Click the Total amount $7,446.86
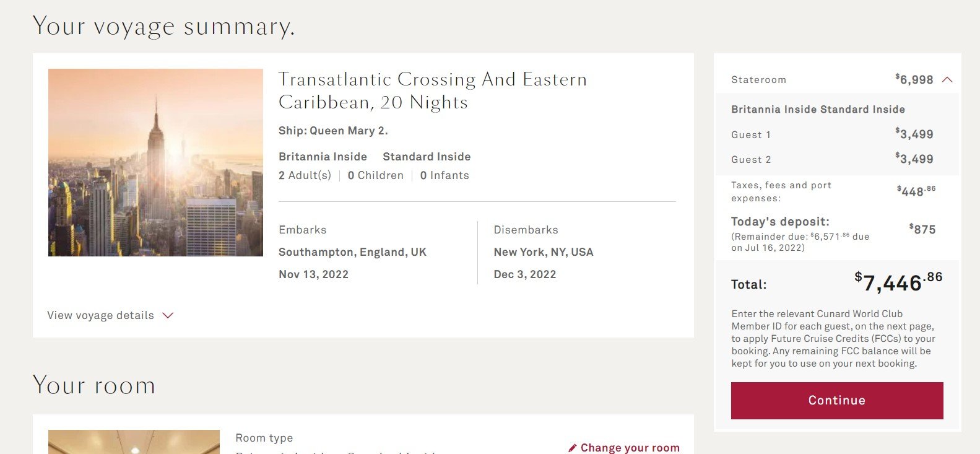The image size is (980, 454). 898,282
